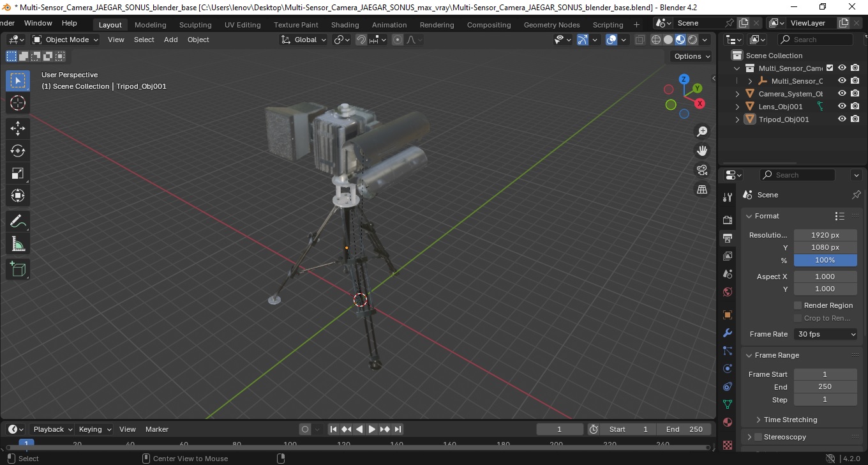The width and height of the screenshot is (868, 465).
Task: Toggle proportional editing button
Action: [398, 40]
